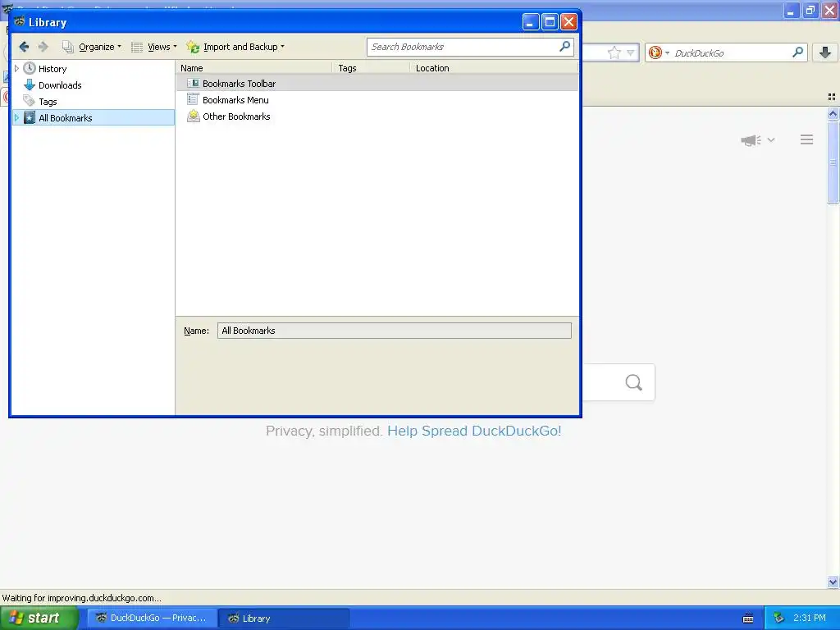This screenshot has width=840, height=630.
Task: Open the DuckDuckGo search engine selector
Action: (659, 52)
